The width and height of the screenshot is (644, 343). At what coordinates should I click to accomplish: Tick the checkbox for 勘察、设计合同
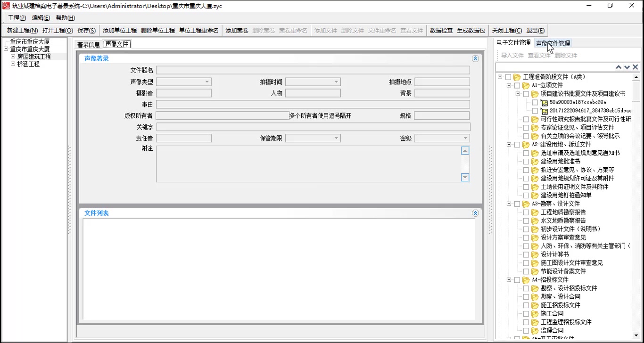[x=526, y=296]
